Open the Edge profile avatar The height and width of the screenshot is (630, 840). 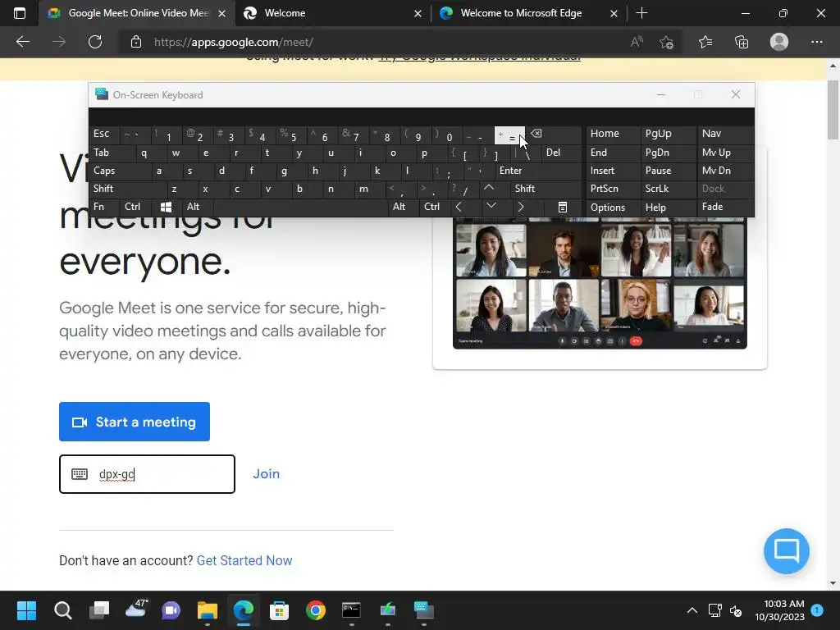pos(779,42)
